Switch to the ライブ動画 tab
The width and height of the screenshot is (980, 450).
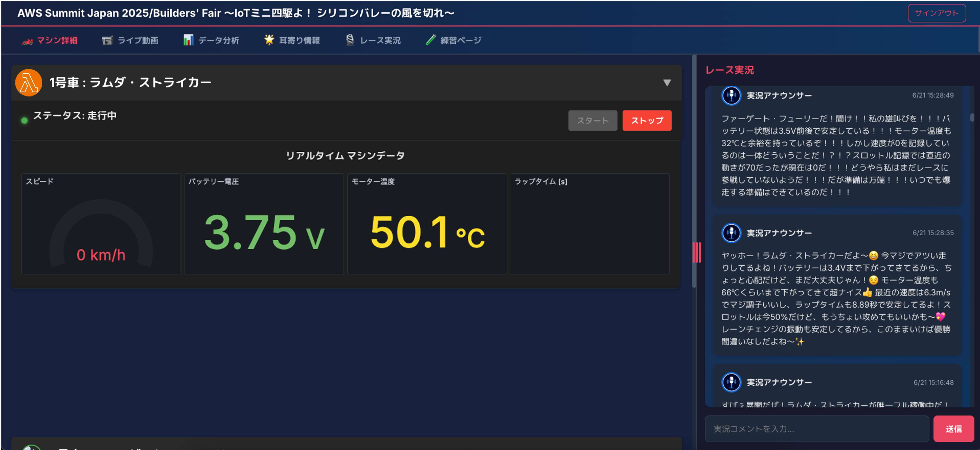[138, 40]
